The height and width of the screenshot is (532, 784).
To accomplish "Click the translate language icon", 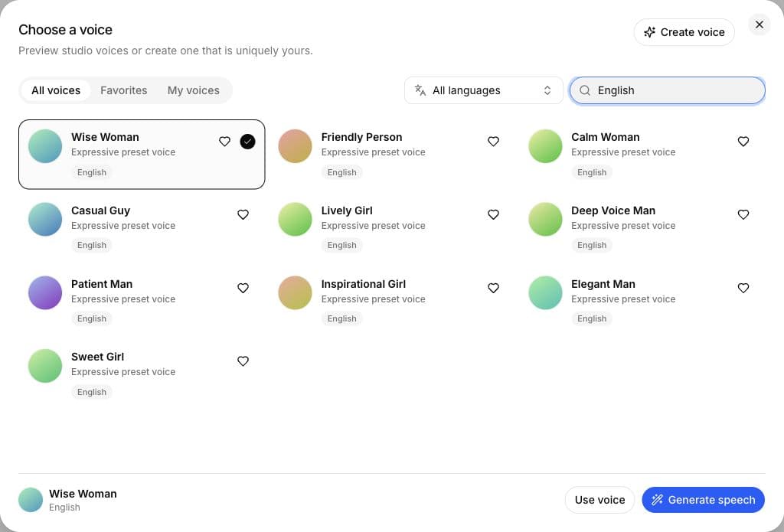I will 420,90.
